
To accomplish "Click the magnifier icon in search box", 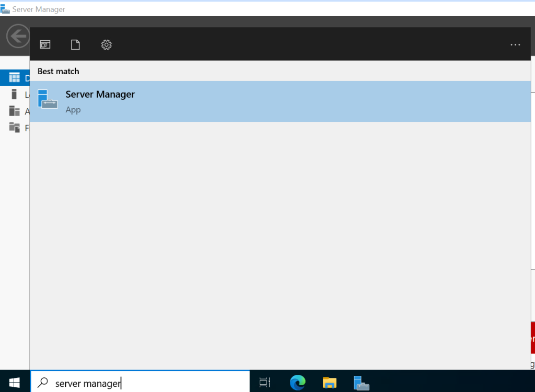I will point(42,383).
